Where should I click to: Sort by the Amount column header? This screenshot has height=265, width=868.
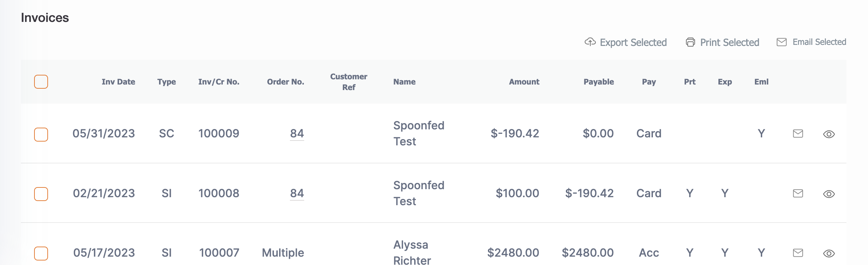pos(524,82)
